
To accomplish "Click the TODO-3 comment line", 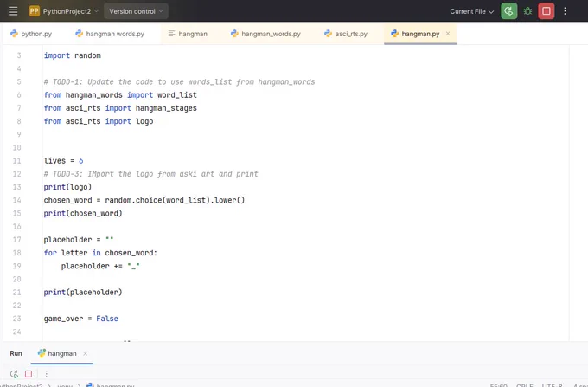I will pyautogui.click(x=150, y=174).
